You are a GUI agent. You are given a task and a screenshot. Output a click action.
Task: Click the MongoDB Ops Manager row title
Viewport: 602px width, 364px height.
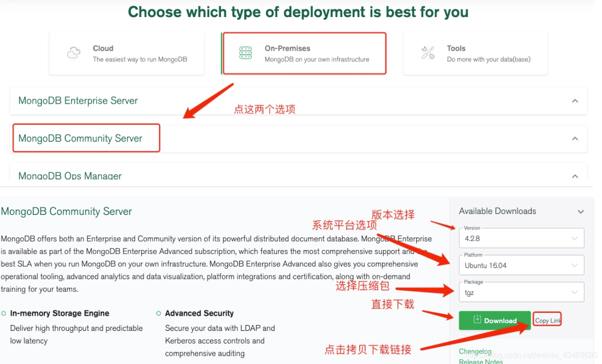click(70, 176)
